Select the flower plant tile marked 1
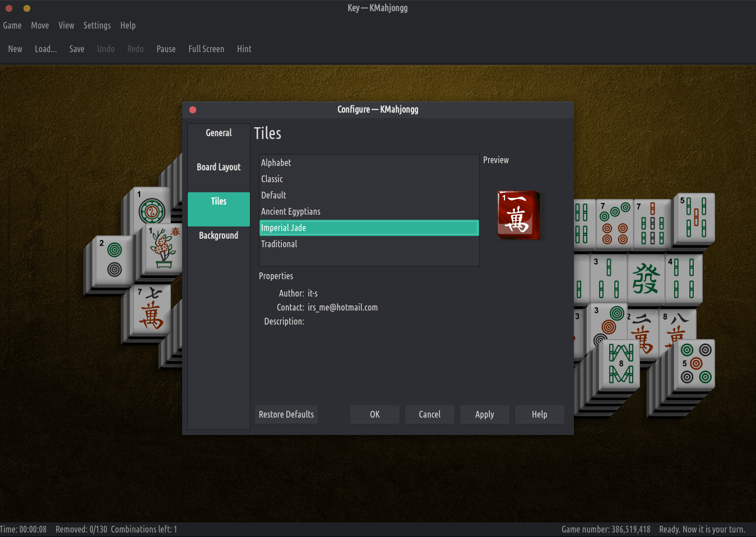Viewport: 756px width, 537px height. (164, 248)
